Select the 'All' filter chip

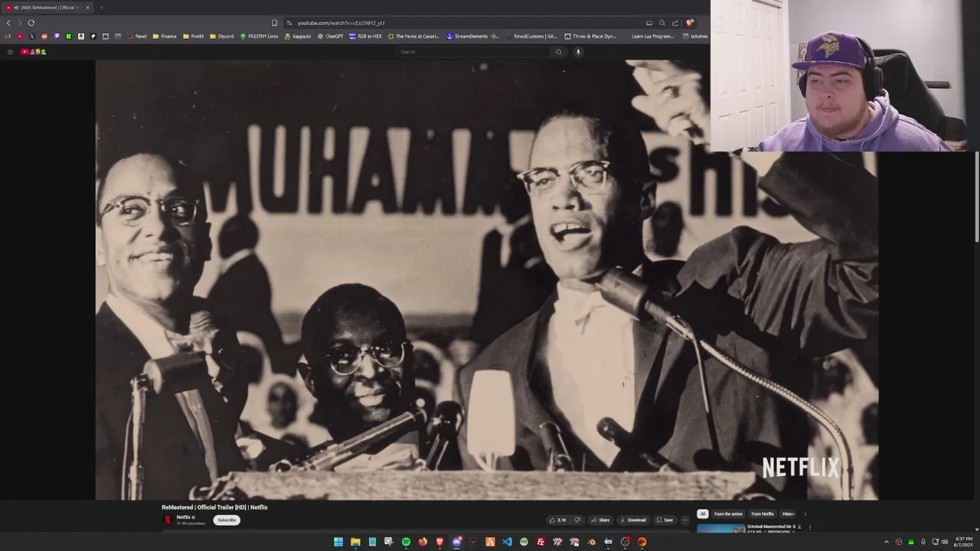[x=703, y=514]
